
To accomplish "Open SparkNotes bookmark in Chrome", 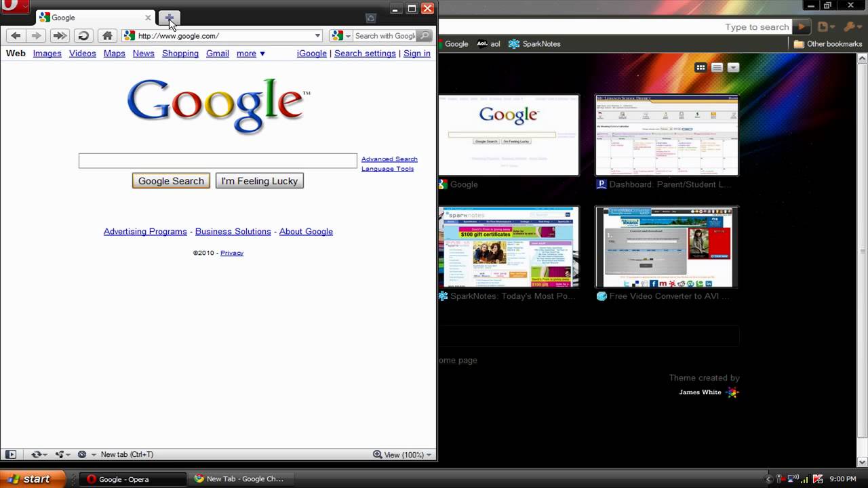I will click(x=534, y=44).
